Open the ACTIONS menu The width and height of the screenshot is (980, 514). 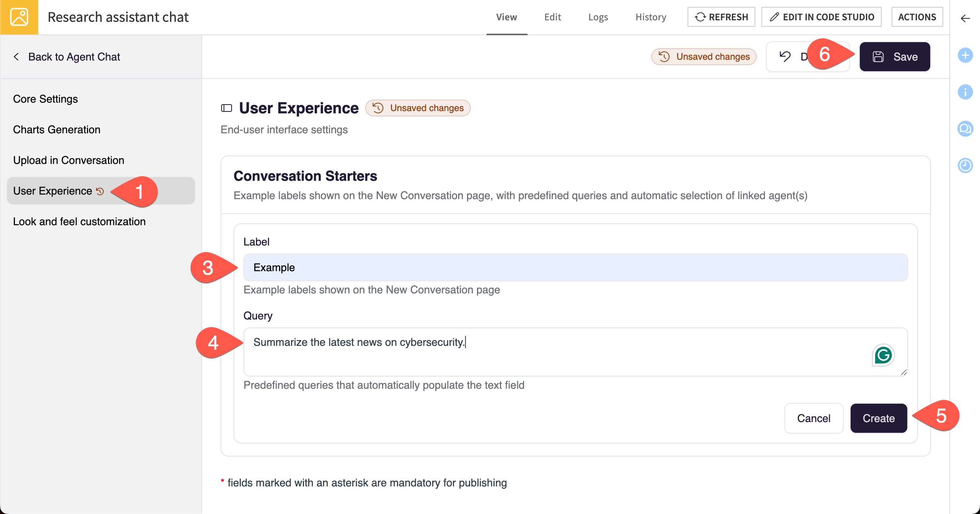[917, 17]
